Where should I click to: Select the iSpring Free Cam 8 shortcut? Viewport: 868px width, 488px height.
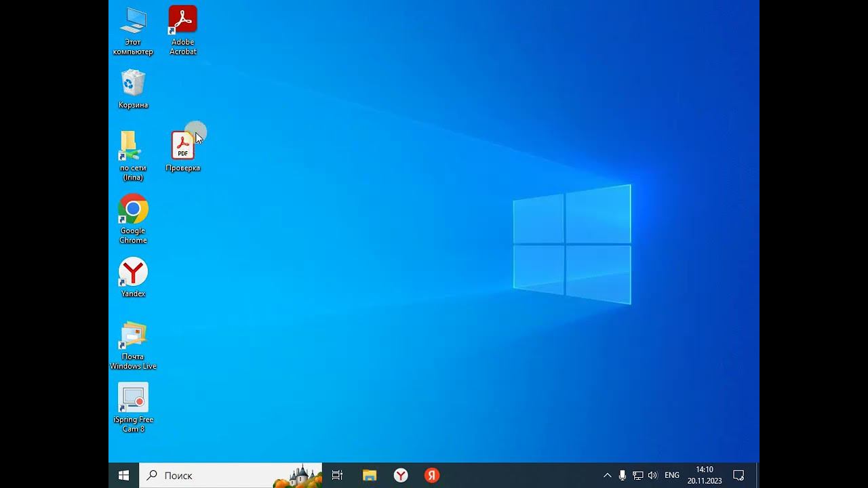coord(133,408)
